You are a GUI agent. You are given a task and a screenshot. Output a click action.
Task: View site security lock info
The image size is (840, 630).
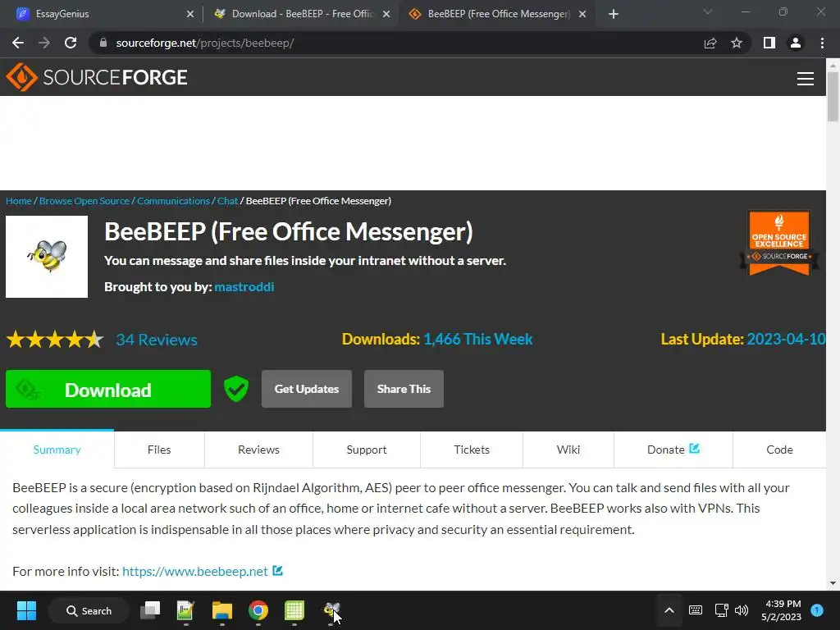[x=103, y=43]
